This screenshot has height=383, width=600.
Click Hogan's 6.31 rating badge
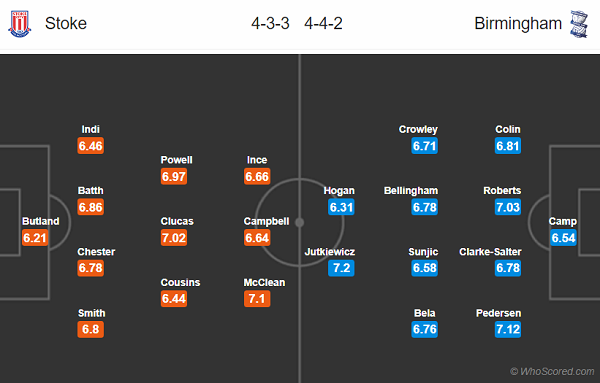341,207
